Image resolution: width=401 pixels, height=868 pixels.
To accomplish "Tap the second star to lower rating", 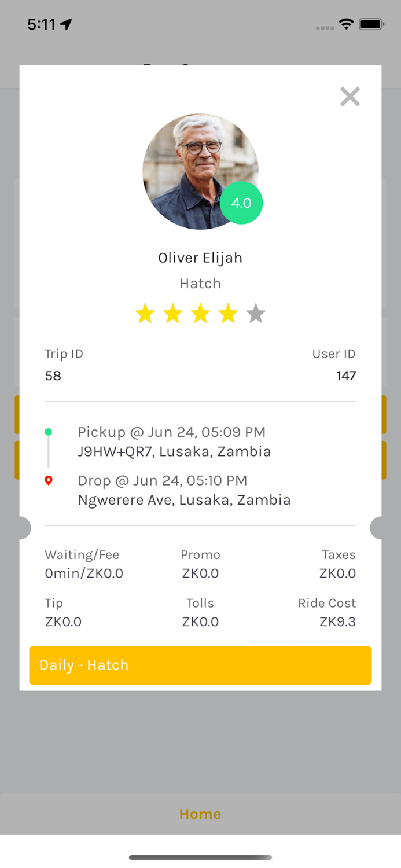I will [172, 313].
